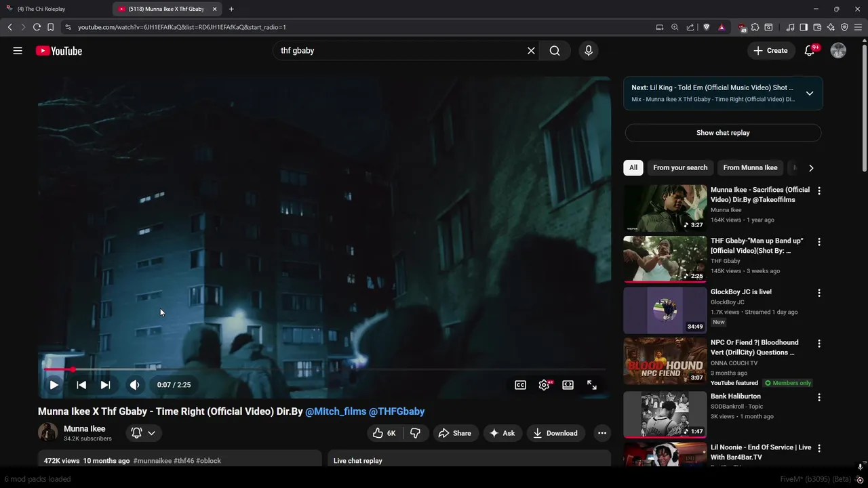Open options for GlockBoy JC is live
Image resolution: width=868 pixels, height=488 pixels.
tap(819, 293)
